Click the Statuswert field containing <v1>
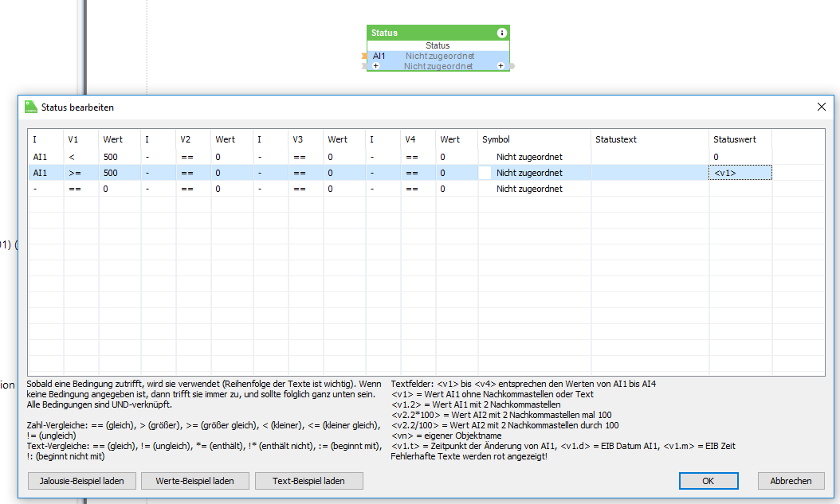Screen dimensions: 840x504 [x=740, y=173]
